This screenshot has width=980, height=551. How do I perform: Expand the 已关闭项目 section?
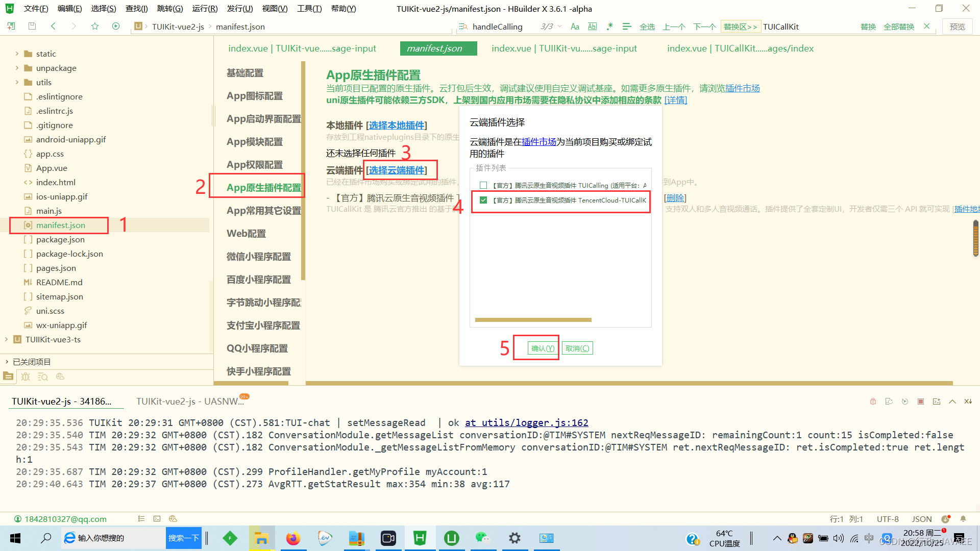6,362
